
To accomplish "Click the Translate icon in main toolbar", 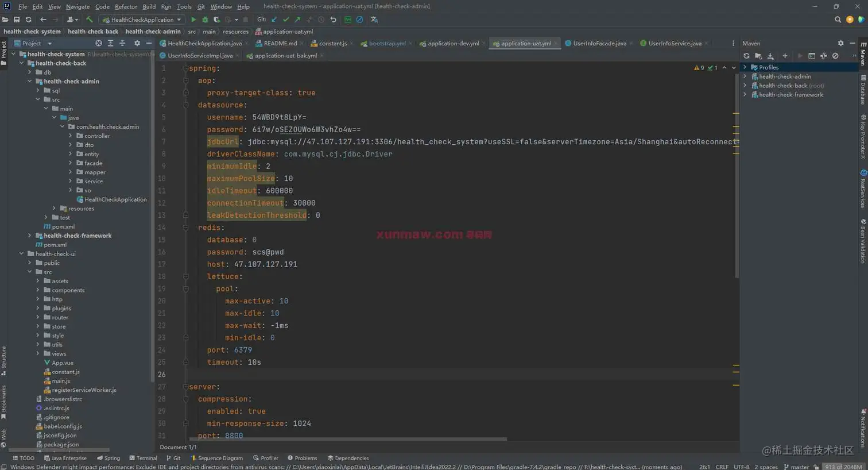I will pyautogui.click(x=374, y=20).
